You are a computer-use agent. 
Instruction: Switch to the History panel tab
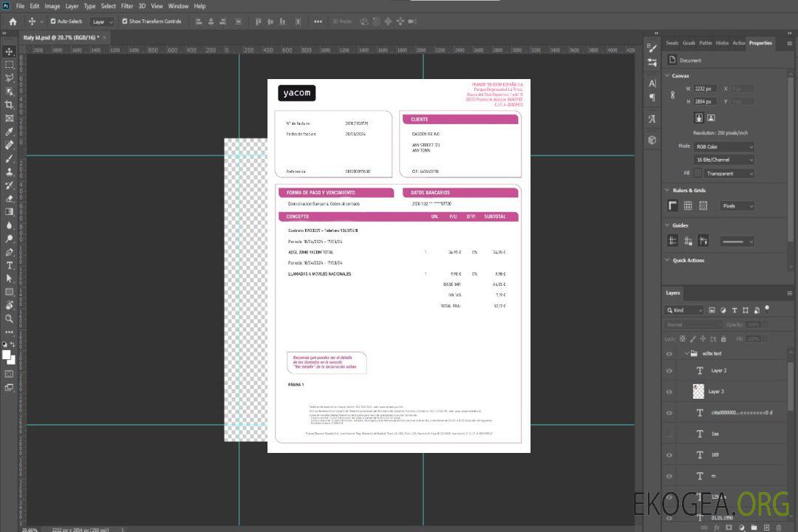(x=722, y=43)
